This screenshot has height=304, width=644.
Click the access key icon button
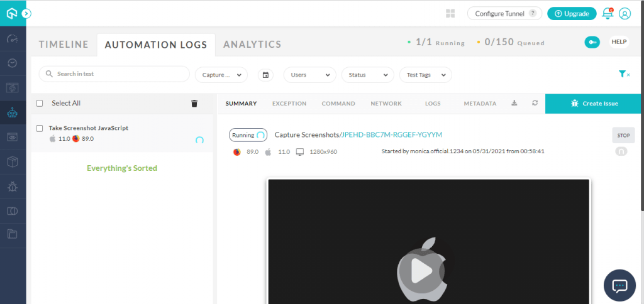[x=592, y=42]
